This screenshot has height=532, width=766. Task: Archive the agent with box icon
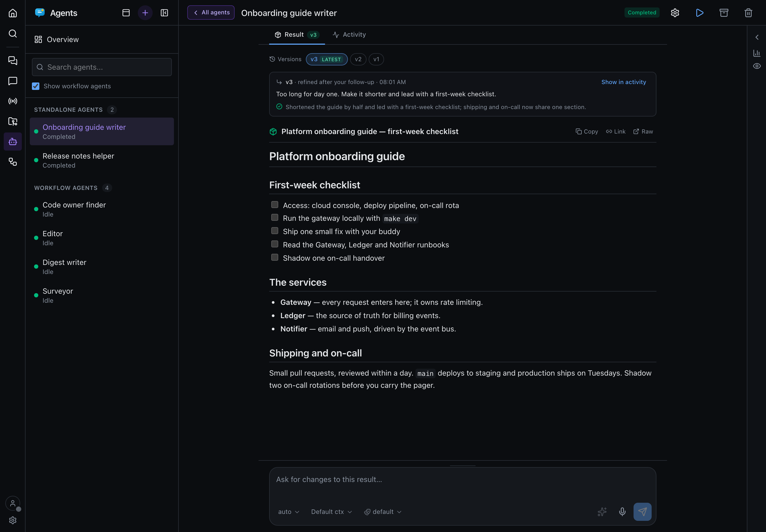coord(724,13)
